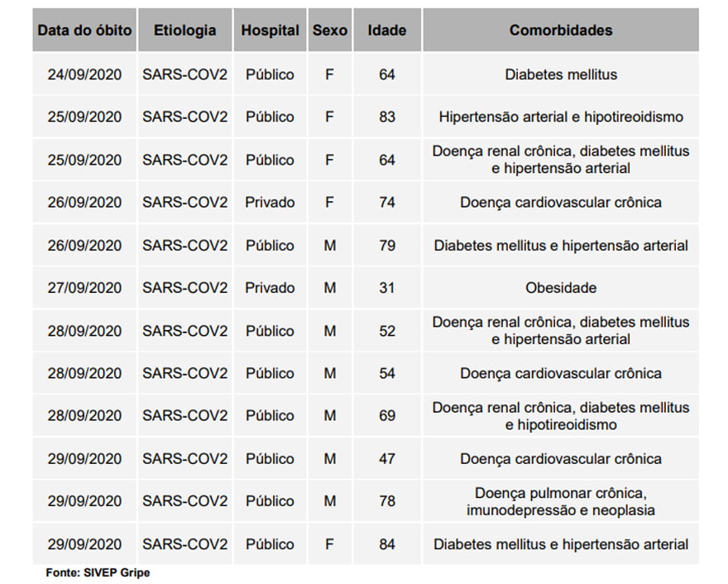This screenshot has height=584, width=728.
Task: Select the age cell showing 83
Action: point(387,117)
